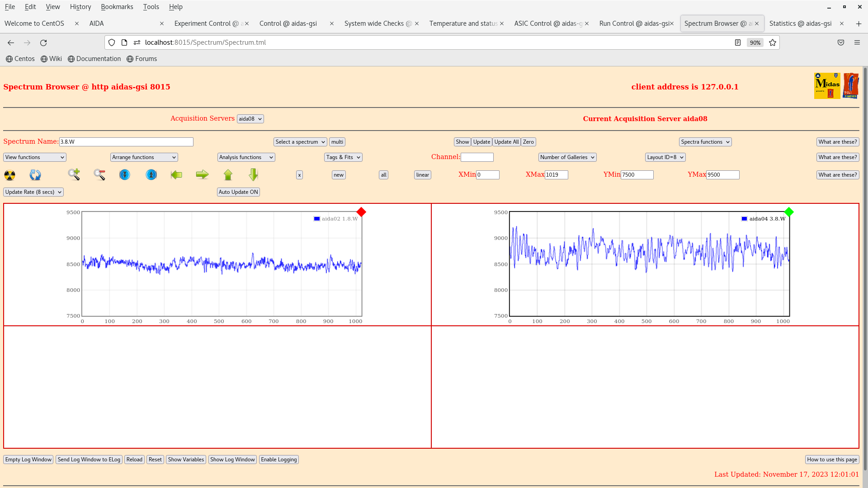Switch to the Run Control tab

(x=633, y=23)
